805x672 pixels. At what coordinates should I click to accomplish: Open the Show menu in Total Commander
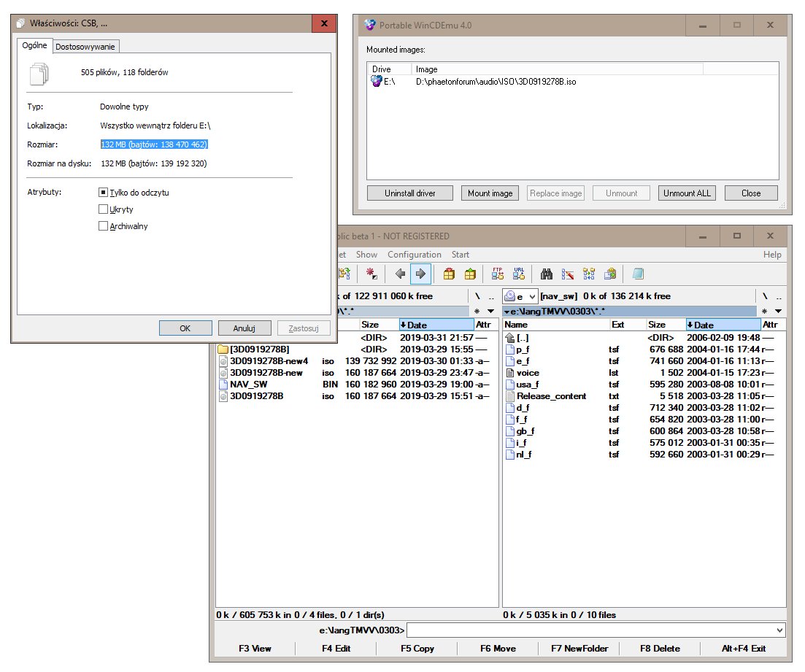tap(366, 255)
